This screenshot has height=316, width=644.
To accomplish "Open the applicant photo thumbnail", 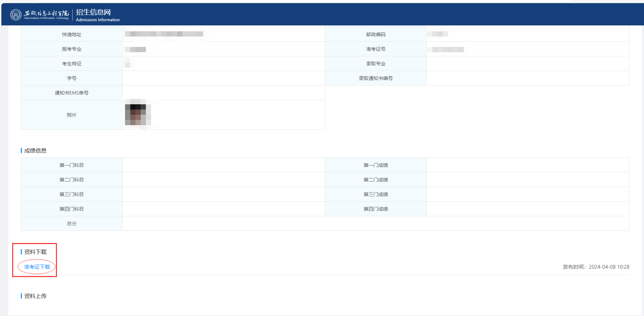I will [138, 115].
